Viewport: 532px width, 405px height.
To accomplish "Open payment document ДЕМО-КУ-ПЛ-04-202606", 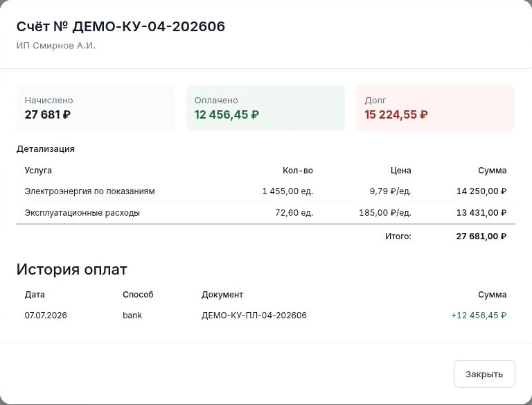I will tap(254, 316).
